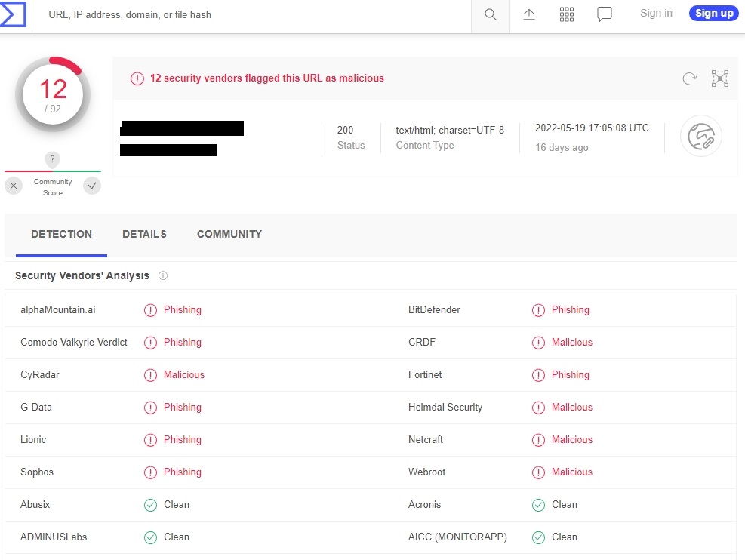Select the Heimdal Security vendor name
The image size is (745, 560).
pos(445,407)
